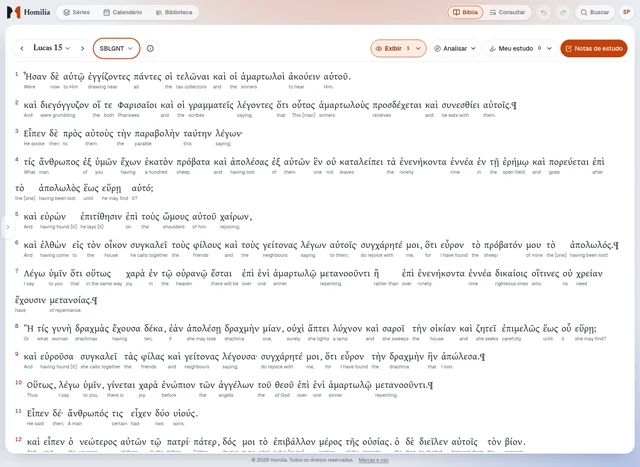Select the Greek word ἀγγέλων in verse 10
The height and width of the screenshot is (467, 640).
coord(236,385)
